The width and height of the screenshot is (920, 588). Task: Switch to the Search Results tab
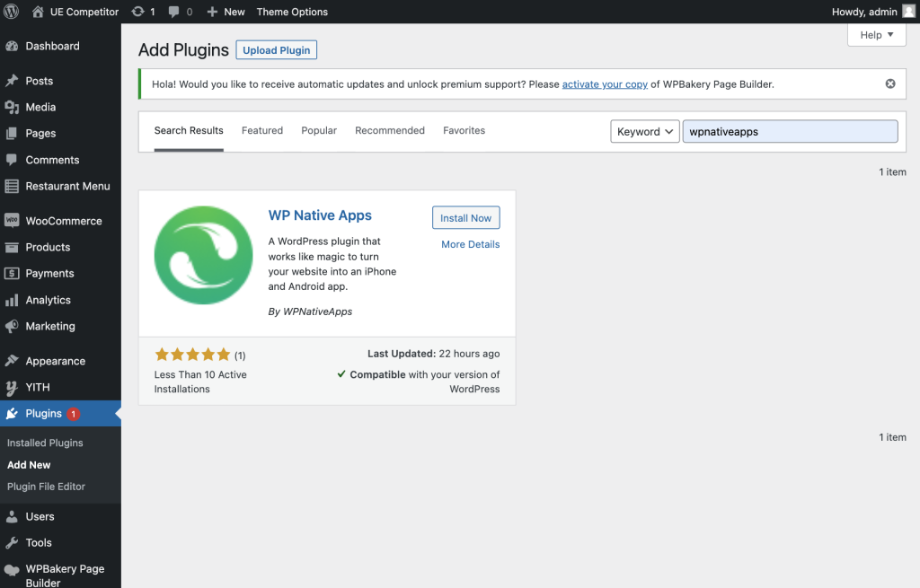(x=189, y=131)
